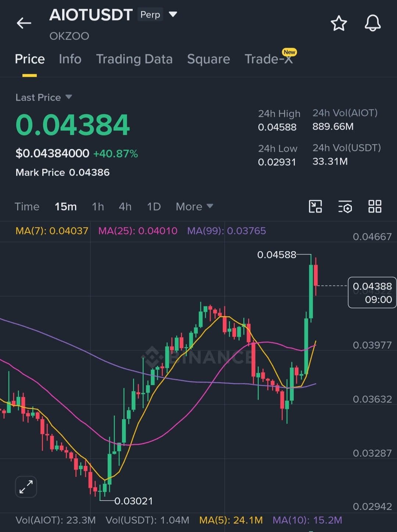
Task: Switch to the Info tab
Action: tap(70, 59)
